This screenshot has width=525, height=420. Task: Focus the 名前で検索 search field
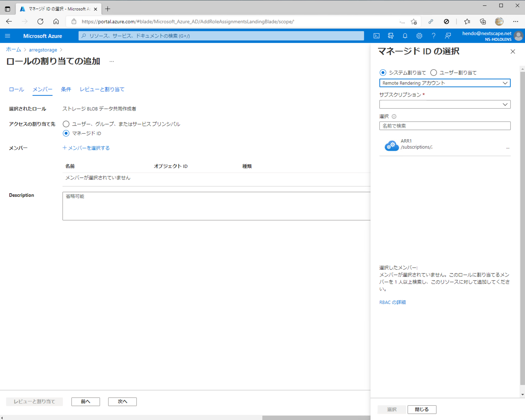click(445, 126)
